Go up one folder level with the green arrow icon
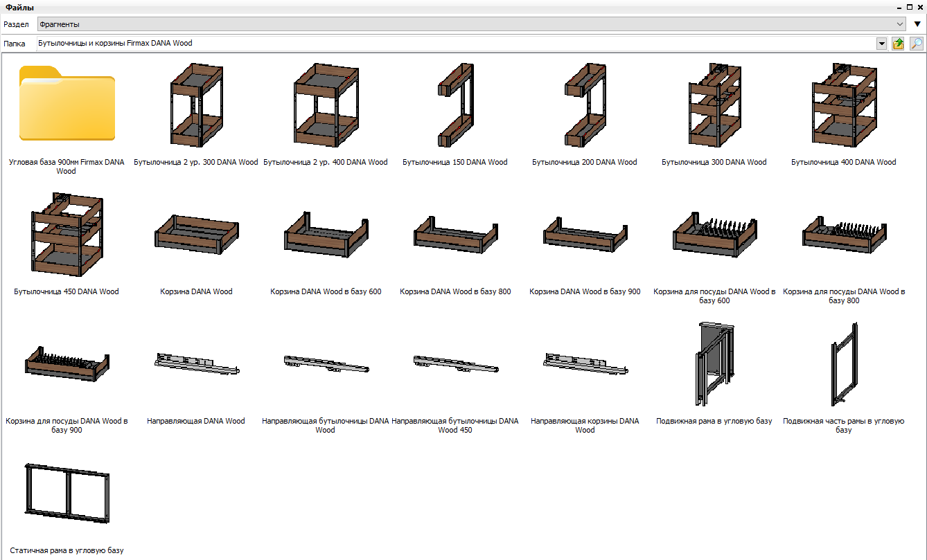This screenshot has height=560, width=927. [x=899, y=44]
